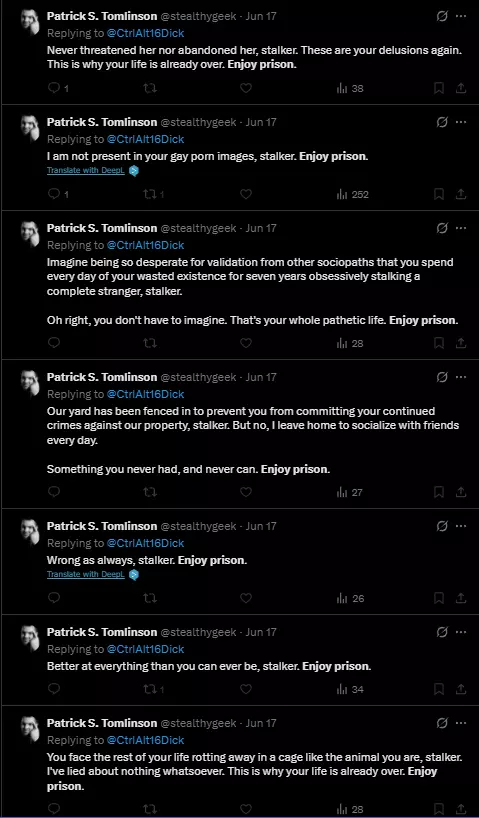This screenshot has width=479, height=818.
Task: Open Patrick S. Tomlinson avatar on third tweet
Action: tap(30, 234)
